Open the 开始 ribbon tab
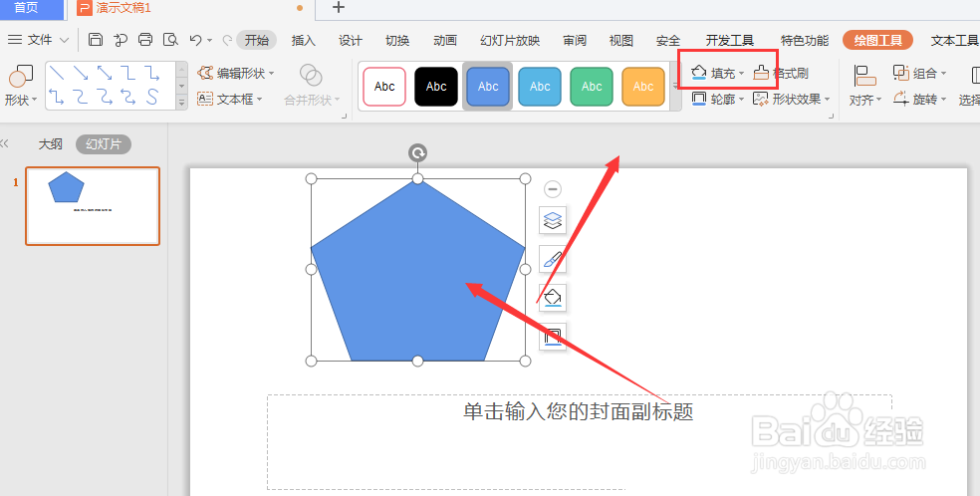The width and height of the screenshot is (980, 496). tap(256, 41)
